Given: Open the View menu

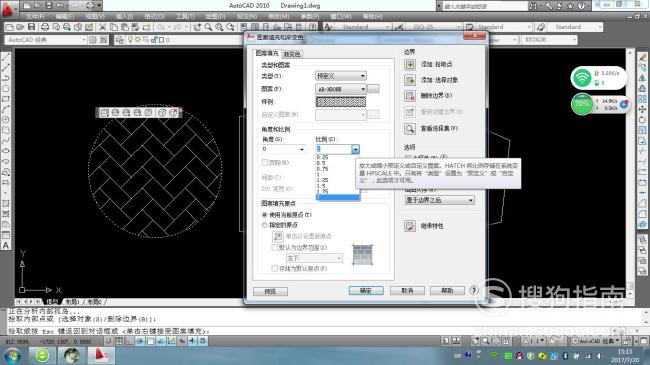Looking at the screenshot, I should 95,17.
